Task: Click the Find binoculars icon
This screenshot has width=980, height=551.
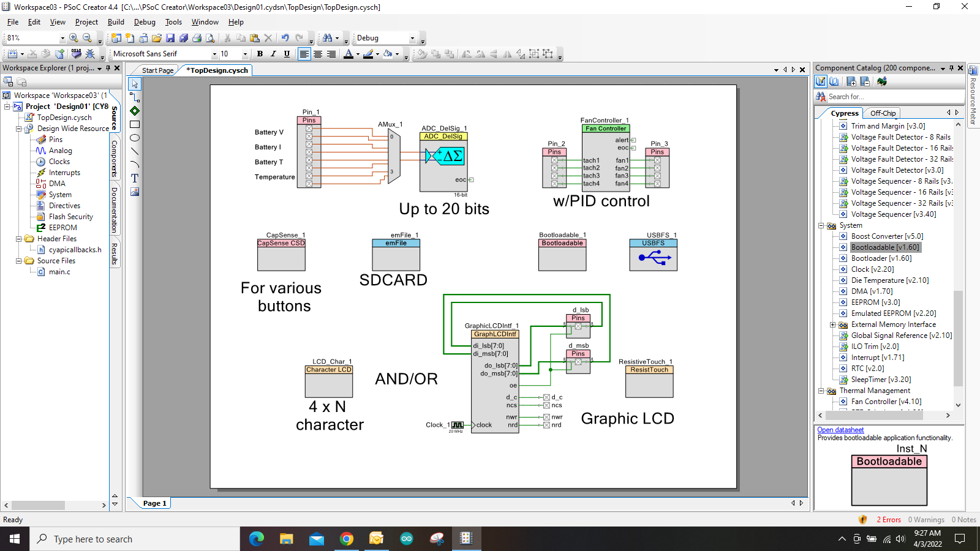Action: [327, 38]
